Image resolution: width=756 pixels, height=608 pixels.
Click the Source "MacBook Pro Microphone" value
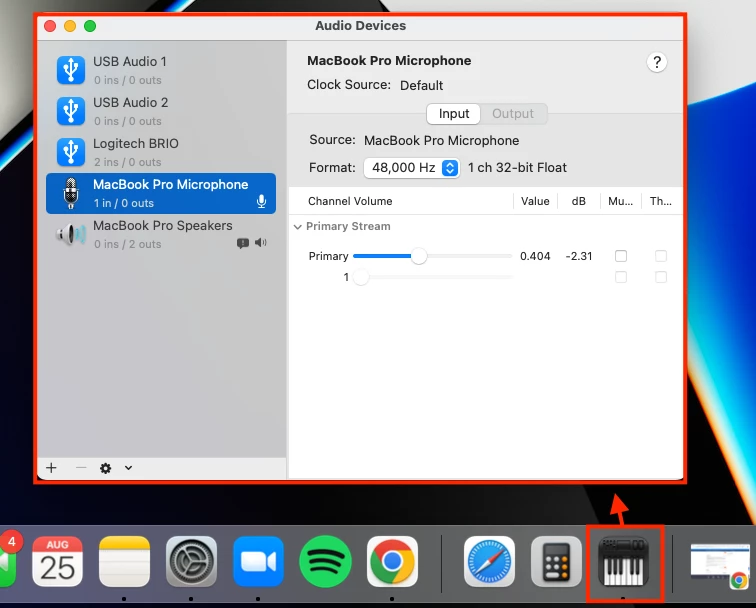coord(441,141)
